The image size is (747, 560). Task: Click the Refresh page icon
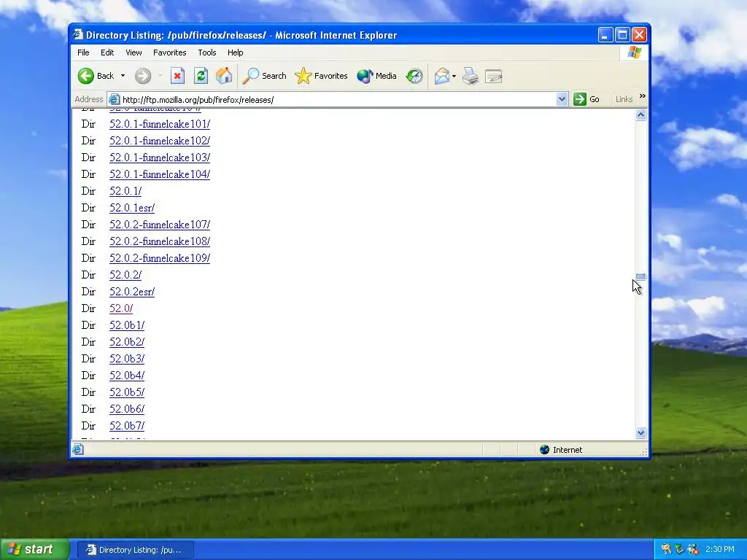click(x=201, y=76)
